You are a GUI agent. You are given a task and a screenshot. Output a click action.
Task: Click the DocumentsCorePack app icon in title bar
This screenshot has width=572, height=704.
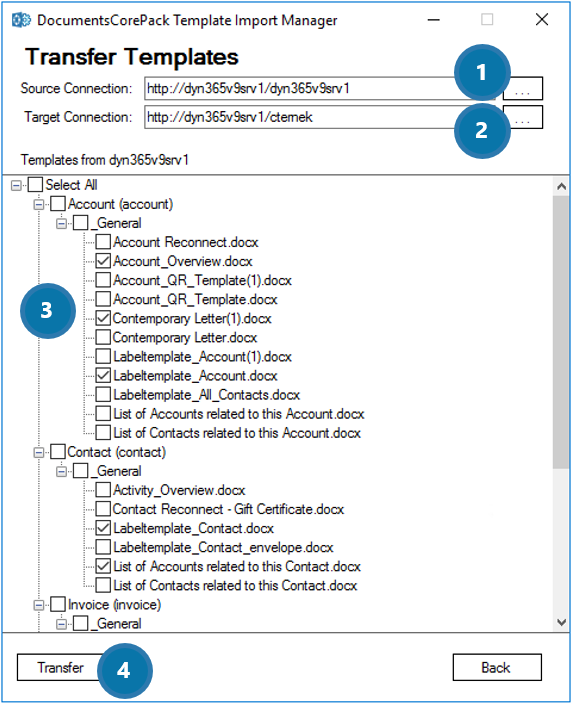click(x=21, y=20)
